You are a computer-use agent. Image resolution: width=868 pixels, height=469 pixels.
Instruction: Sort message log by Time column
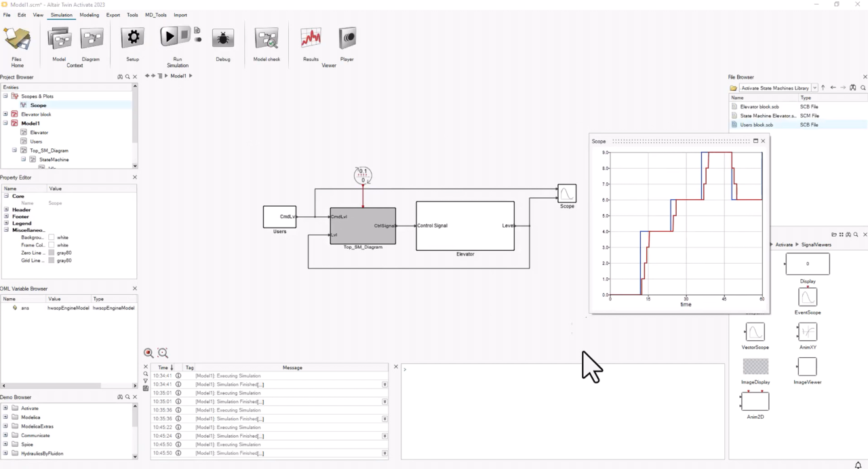pyautogui.click(x=163, y=367)
